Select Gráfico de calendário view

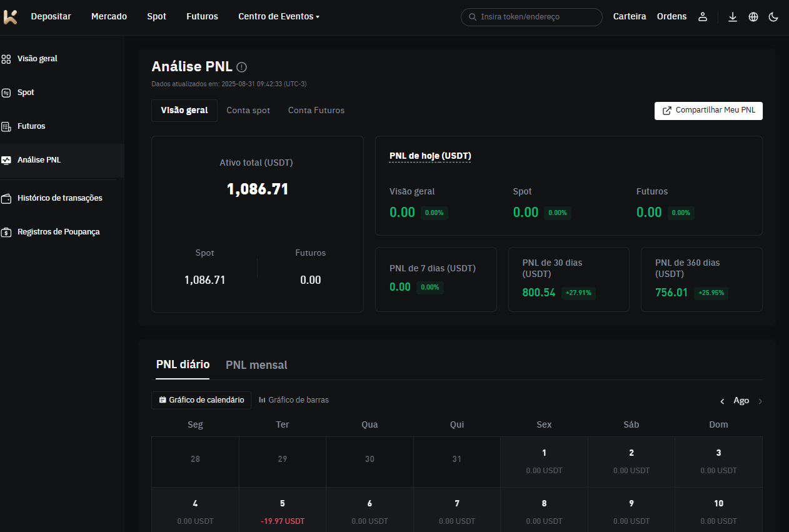coord(201,400)
